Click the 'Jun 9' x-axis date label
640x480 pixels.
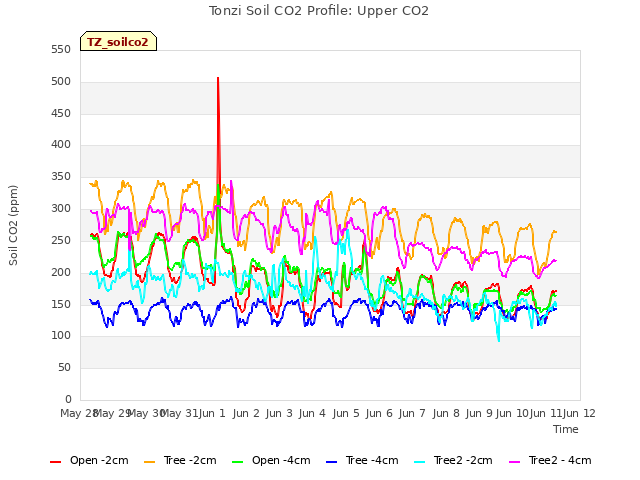(x=479, y=413)
